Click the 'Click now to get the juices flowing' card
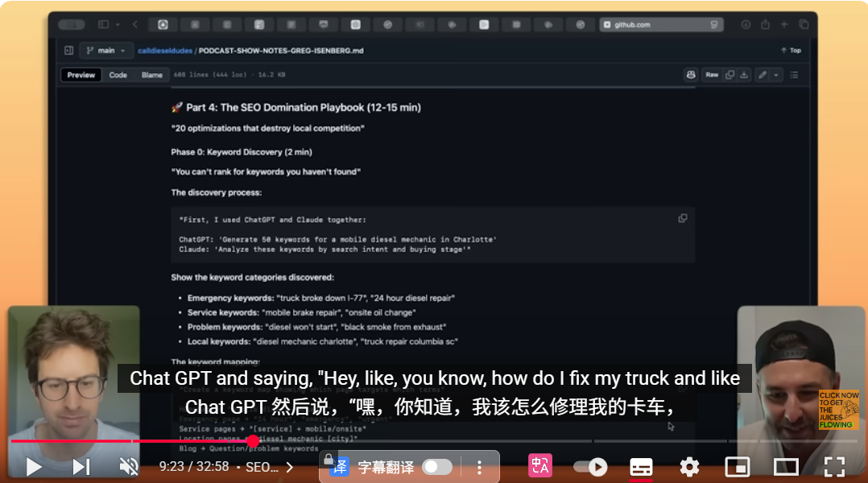Viewport: 868px width, 483px height. (839, 410)
